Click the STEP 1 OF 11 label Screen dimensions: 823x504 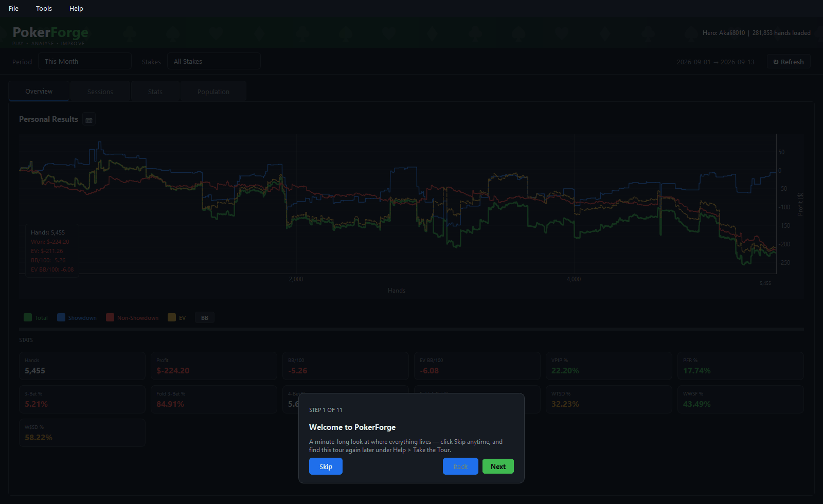[x=326, y=410]
